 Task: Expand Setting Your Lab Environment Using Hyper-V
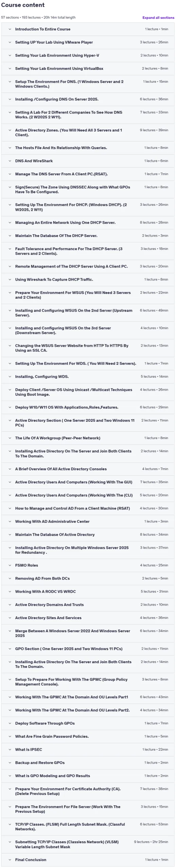point(88,56)
